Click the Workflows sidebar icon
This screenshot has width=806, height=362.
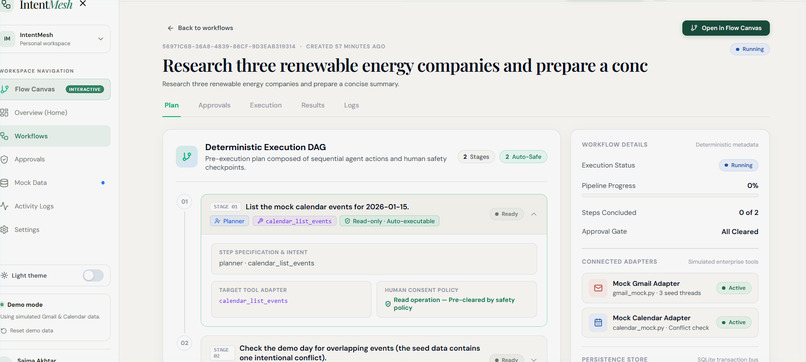(x=4, y=136)
